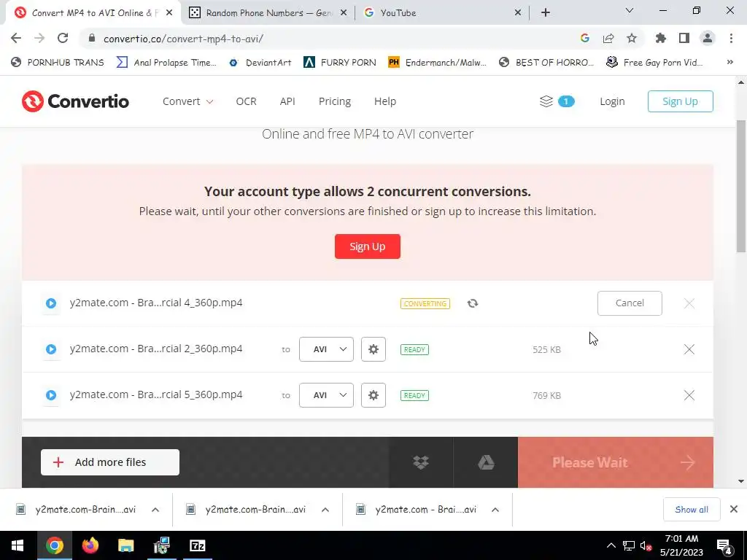The image size is (747, 560).
Task: Close the Random Phone Numbers tab
Action: click(344, 13)
